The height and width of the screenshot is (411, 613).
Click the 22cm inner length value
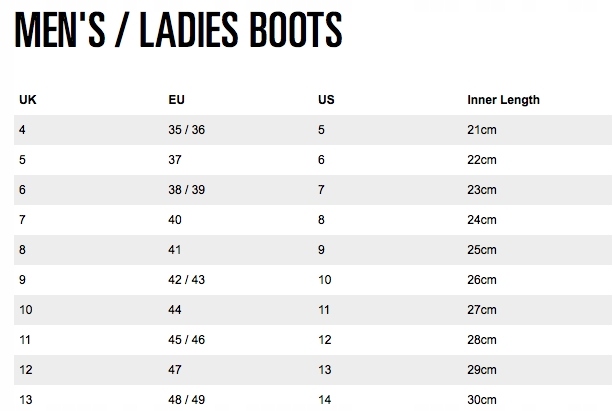click(x=482, y=160)
